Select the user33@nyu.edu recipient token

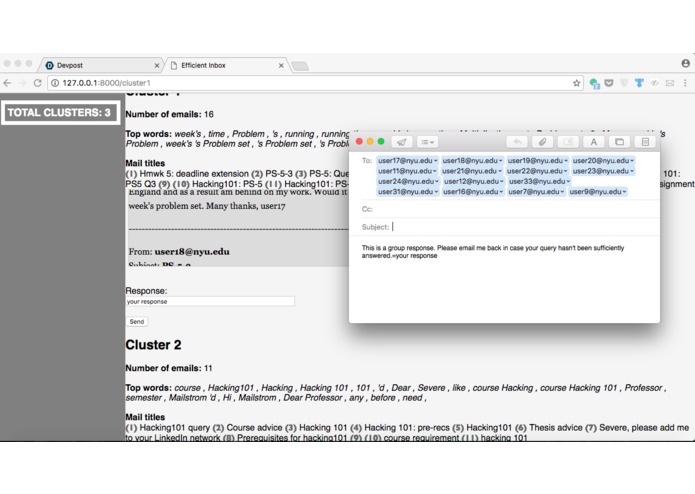coord(539,181)
